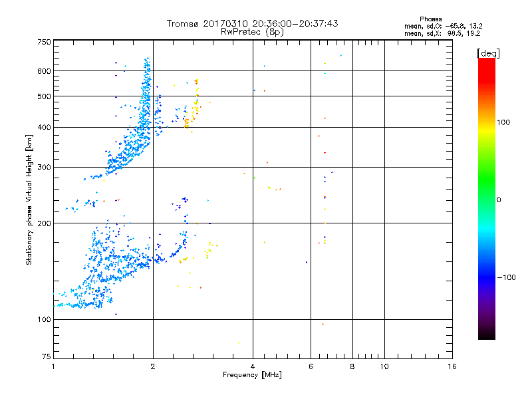Click the y-axis tick label "200"

click(44, 223)
